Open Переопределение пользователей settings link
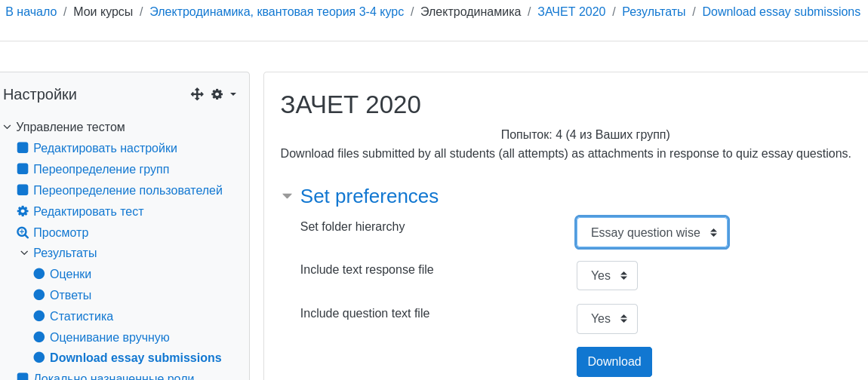The width and height of the screenshot is (868, 380). (x=128, y=190)
